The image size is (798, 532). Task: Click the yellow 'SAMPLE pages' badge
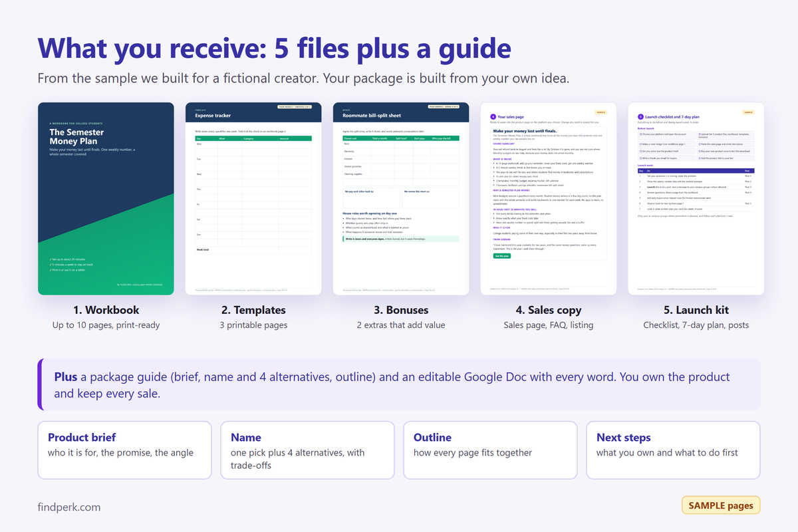721,505
